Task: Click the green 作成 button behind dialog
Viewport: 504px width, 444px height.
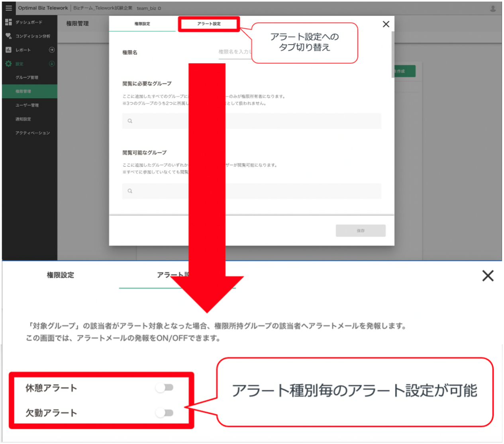Action: coord(405,71)
